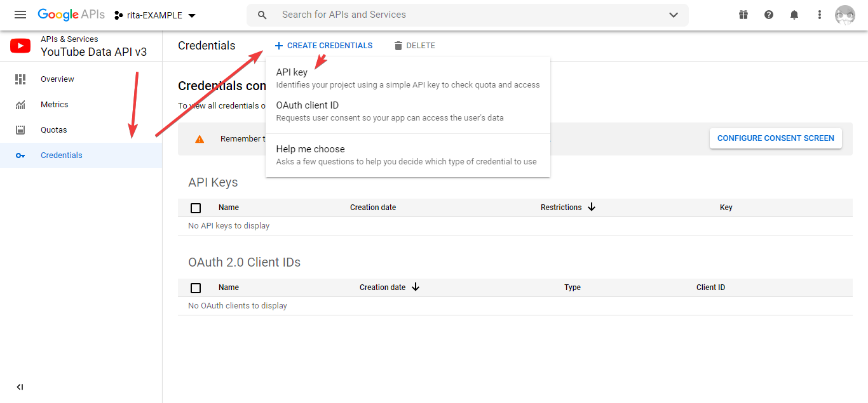Open the hamburger navigation menu

20,15
